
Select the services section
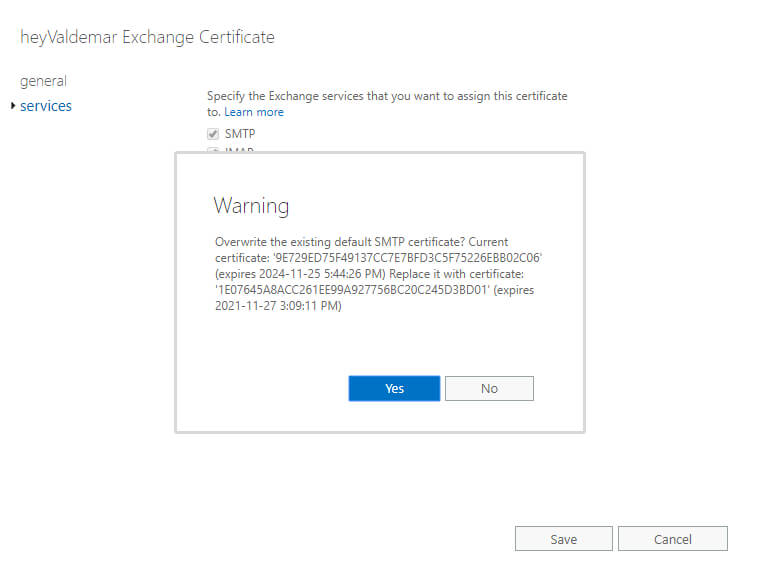[46, 106]
